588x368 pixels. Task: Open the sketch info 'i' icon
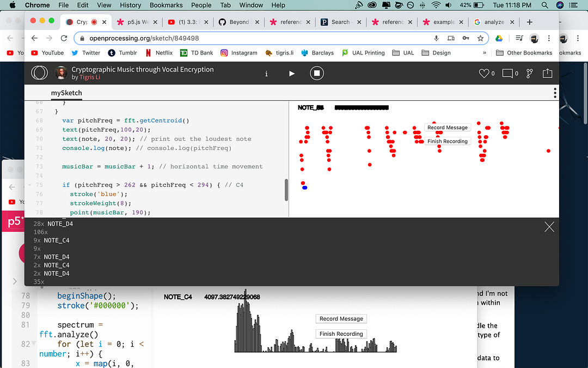click(266, 74)
